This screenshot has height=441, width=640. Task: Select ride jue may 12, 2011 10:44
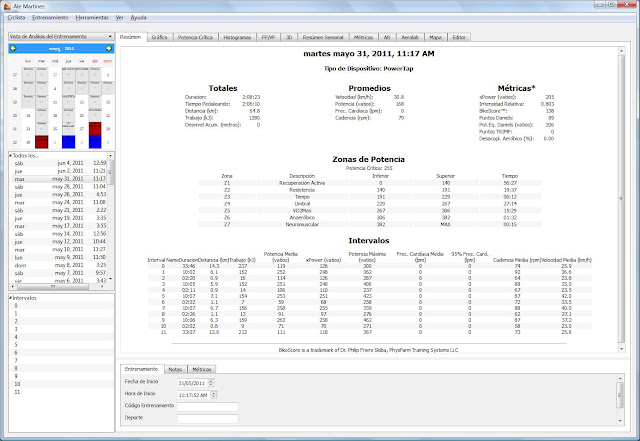pos(60,241)
